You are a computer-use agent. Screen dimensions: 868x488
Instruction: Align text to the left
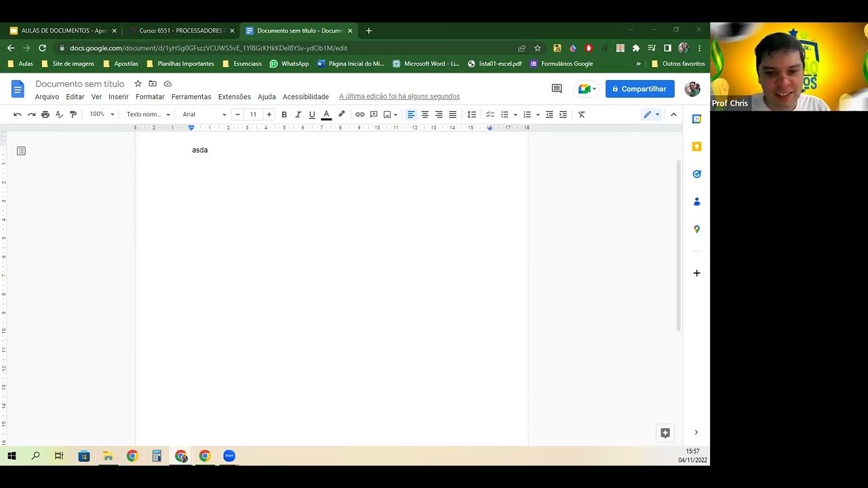pyautogui.click(x=411, y=115)
